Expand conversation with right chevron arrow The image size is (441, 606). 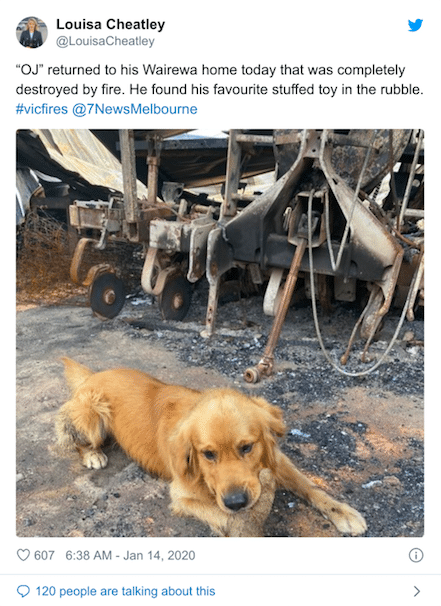[x=417, y=591]
